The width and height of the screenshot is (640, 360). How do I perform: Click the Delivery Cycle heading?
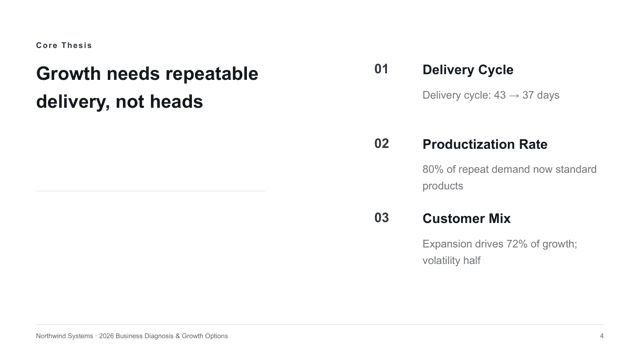[x=468, y=70]
